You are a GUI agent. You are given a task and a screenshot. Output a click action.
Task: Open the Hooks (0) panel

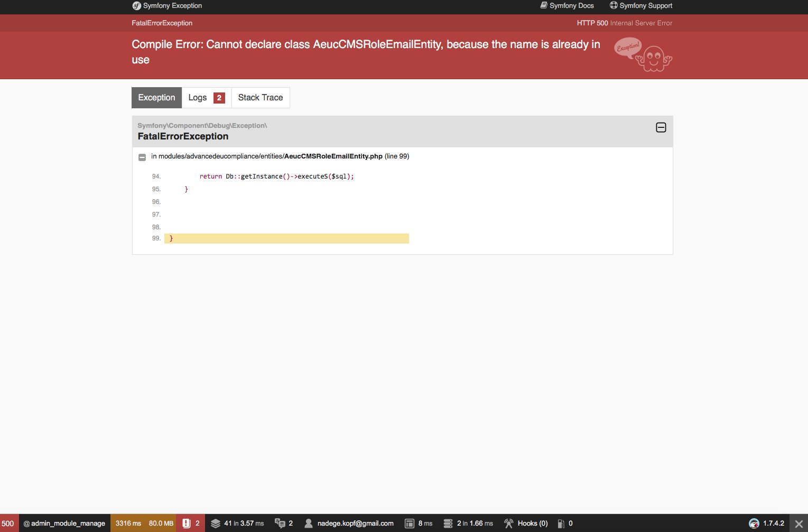(x=526, y=524)
